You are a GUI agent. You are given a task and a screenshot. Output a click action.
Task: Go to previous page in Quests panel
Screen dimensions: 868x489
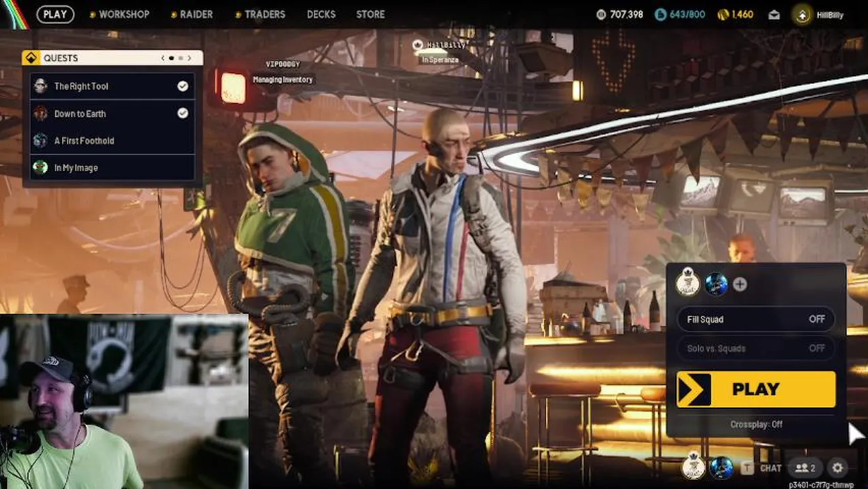[x=163, y=58]
